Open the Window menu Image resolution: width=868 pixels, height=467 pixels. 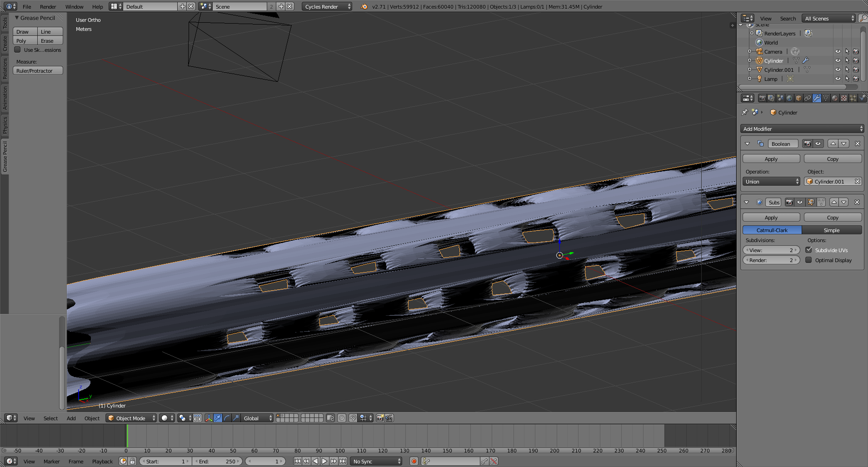click(x=74, y=6)
